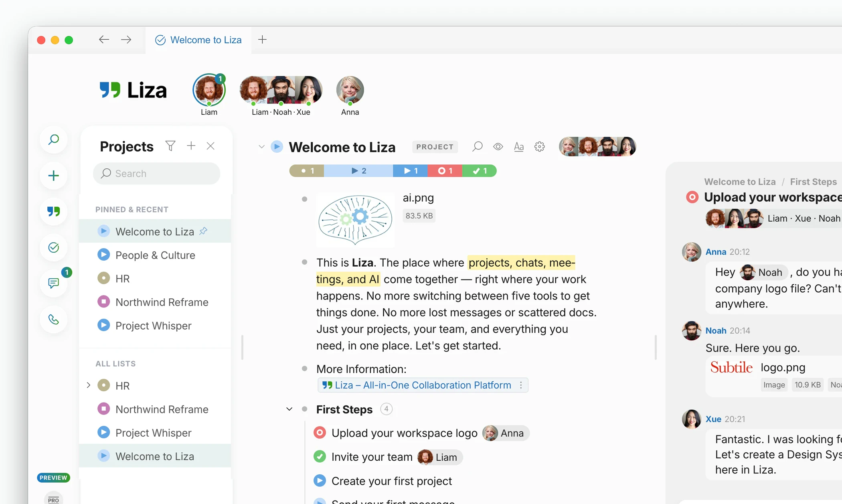Click the green plus create icon in sidebar
The height and width of the screenshot is (504, 842).
pos(53,176)
